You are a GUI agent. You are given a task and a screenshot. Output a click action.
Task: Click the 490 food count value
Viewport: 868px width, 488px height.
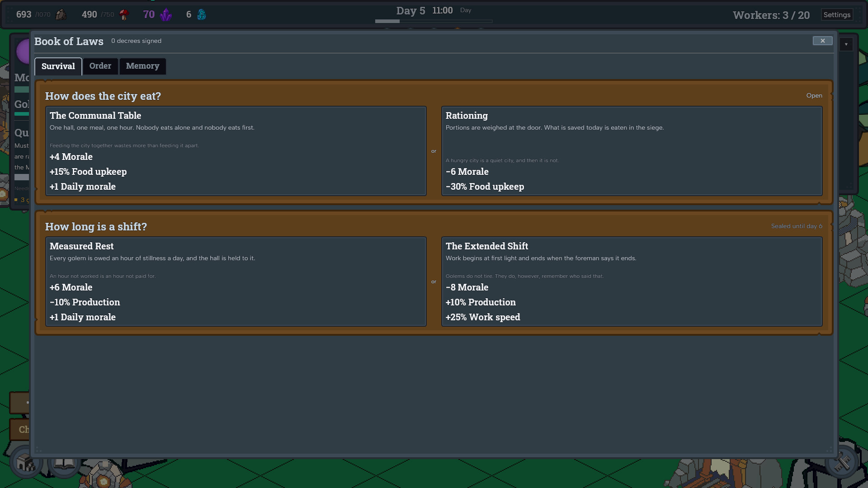click(89, 14)
